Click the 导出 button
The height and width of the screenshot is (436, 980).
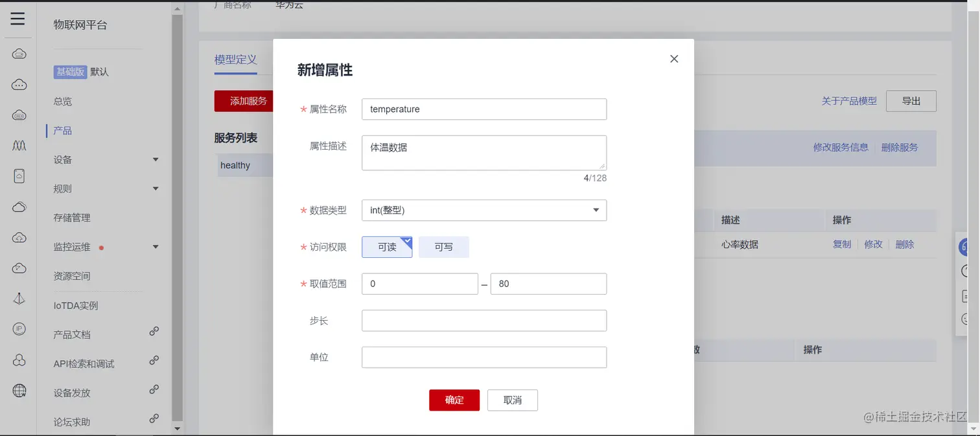click(911, 101)
